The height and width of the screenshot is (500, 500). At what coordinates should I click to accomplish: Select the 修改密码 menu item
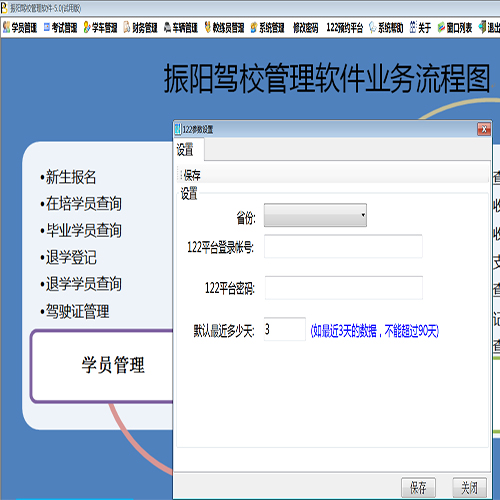(306, 28)
